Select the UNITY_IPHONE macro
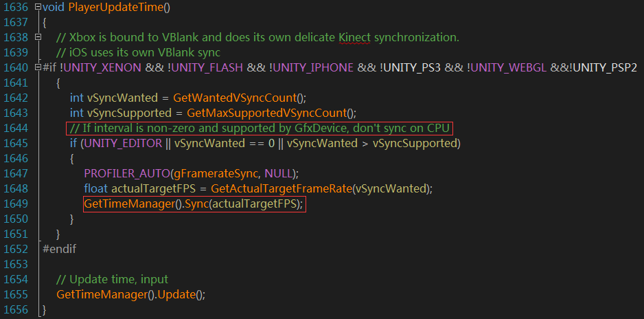Viewport: 644px width, 319px height. pyautogui.click(x=313, y=68)
